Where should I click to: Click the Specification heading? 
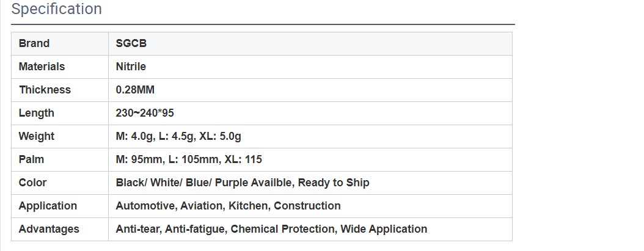56,10
